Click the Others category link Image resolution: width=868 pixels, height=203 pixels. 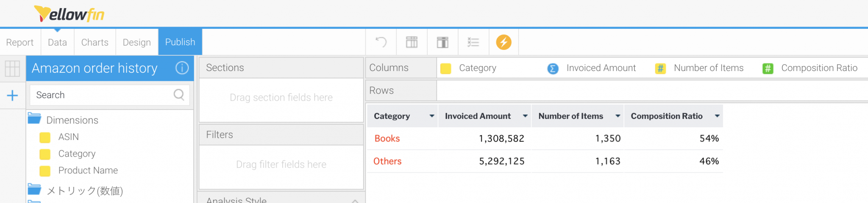coord(387,161)
